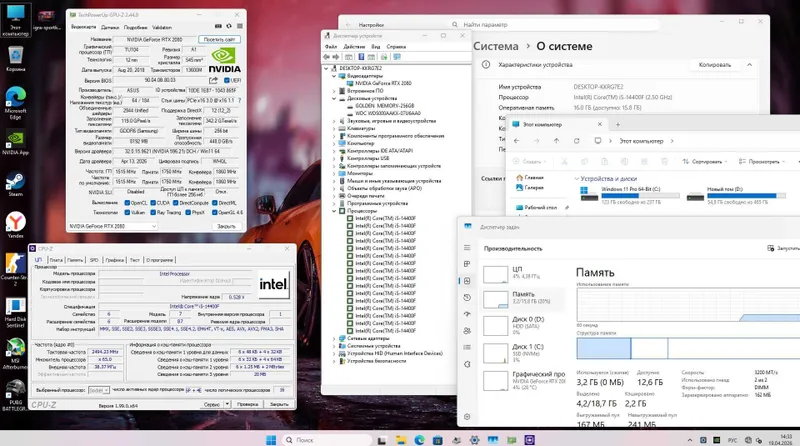
Task: Open the GPU selection dropdown in GPU-Z
Action: point(113,226)
